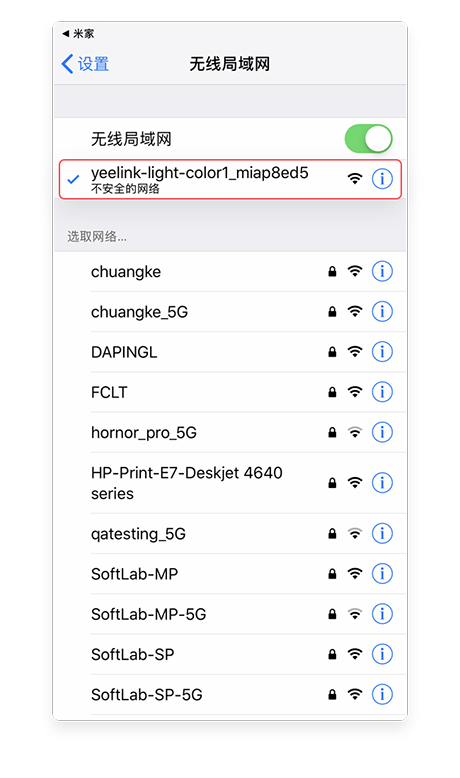Screen dimensions: 460x778
Task: Return to 米家 app via status bar
Action: (x=78, y=34)
